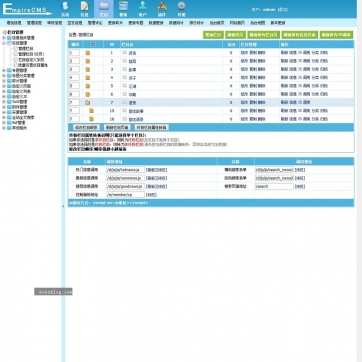Open the Information section notepad icon
Image resolution: width=362 pixels, height=362 pixels.
[x=85, y=6]
